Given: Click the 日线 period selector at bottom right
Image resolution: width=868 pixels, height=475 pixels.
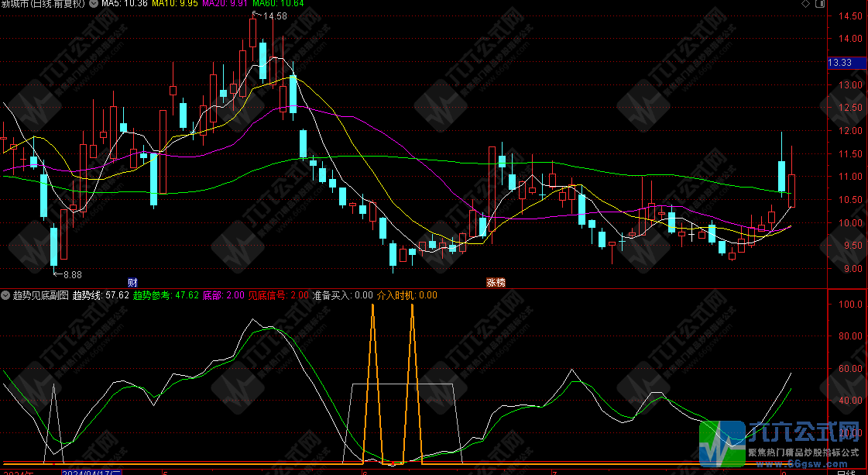Looking at the screenshot, I should [846, 471].
